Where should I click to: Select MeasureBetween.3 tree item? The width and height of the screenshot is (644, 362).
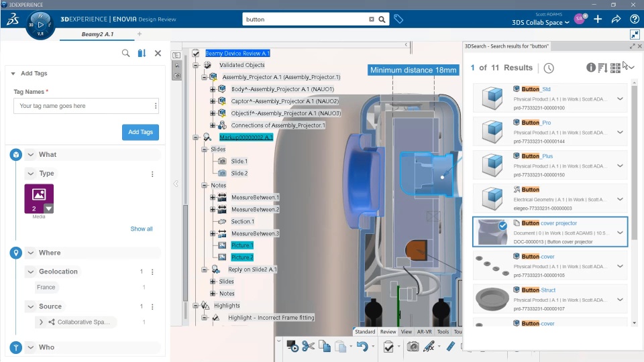coord(255,233)
